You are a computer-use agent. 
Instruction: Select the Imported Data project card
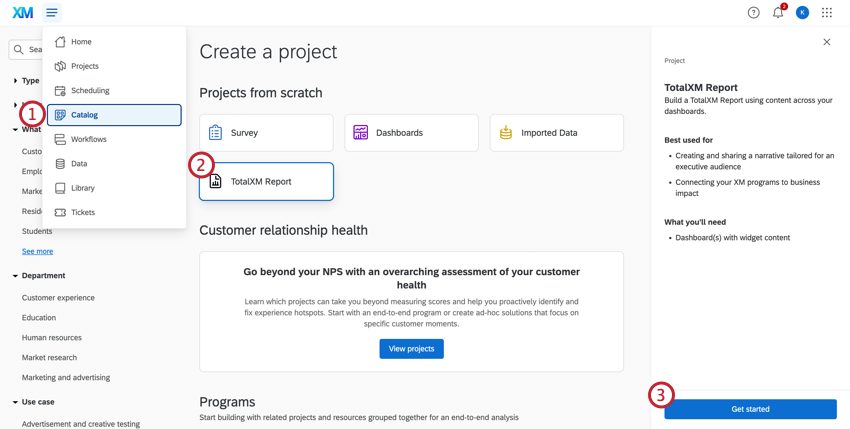click(x=556, y=133)
